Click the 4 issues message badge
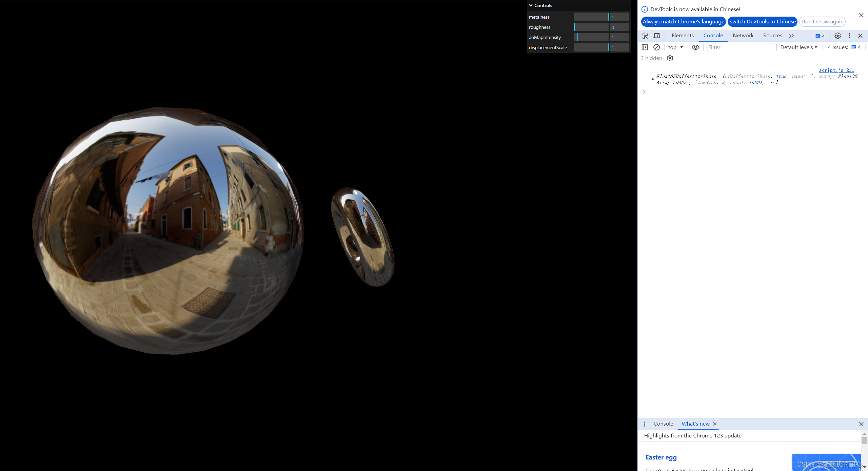The height and width of the screenshot is (471, 868). (x=820, y=36)
